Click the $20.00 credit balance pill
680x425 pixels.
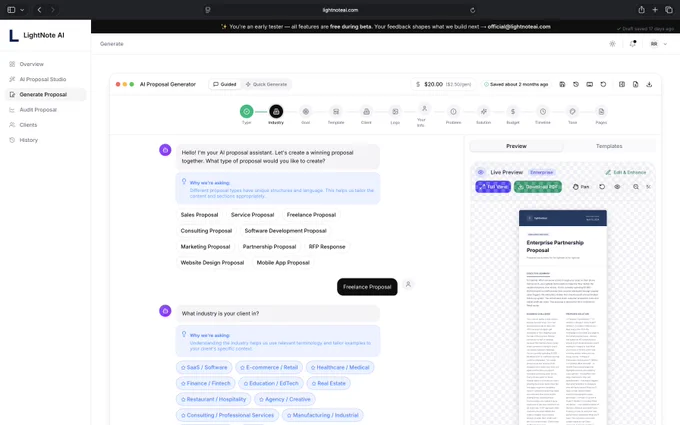click(x=443, y=84)
